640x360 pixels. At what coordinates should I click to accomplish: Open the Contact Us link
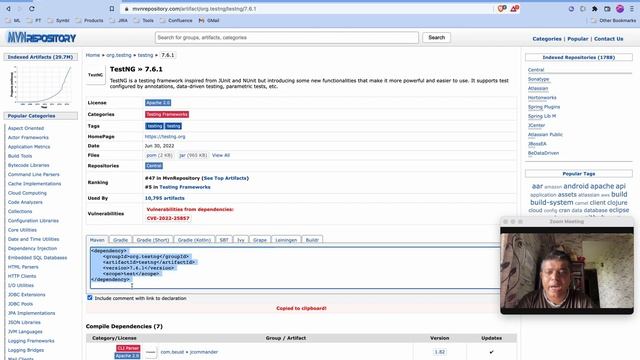click(x=609, y=39)
